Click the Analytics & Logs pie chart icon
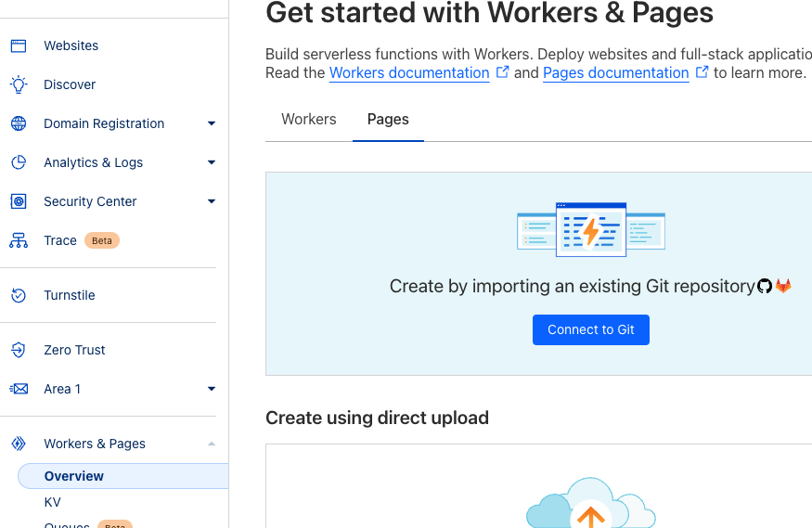 pyautogui.click(x=19, y=162)
